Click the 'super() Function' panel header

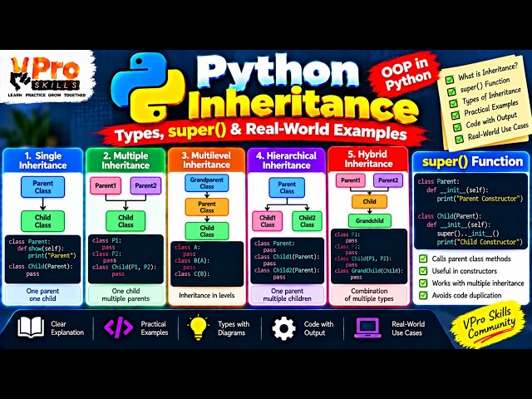(x=472, y=162)
